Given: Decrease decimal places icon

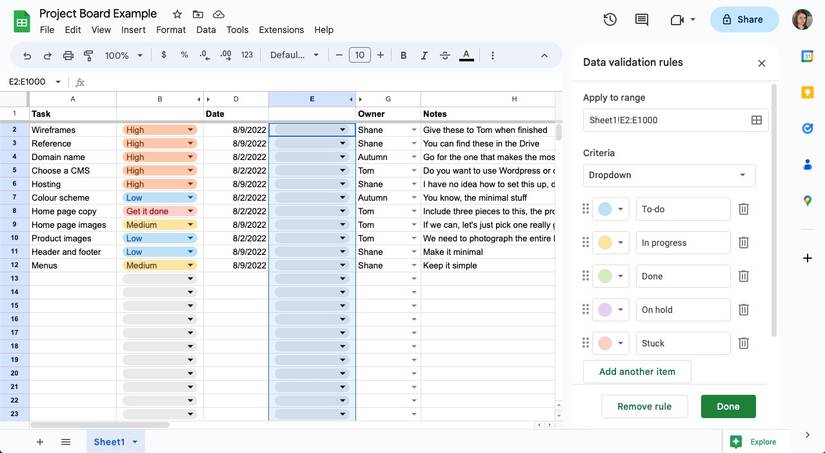Looking at the screenshot, I should [x=205, y=55].
